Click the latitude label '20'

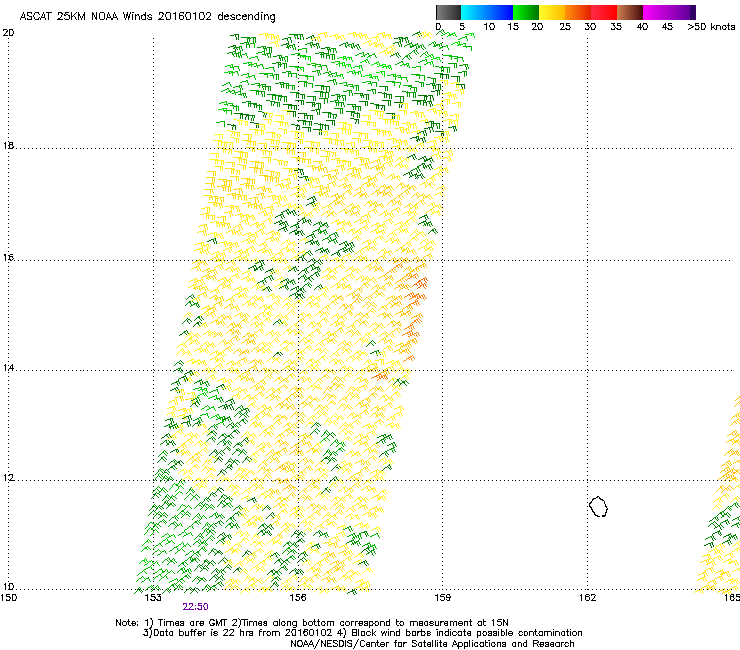[x=8, y=33]
